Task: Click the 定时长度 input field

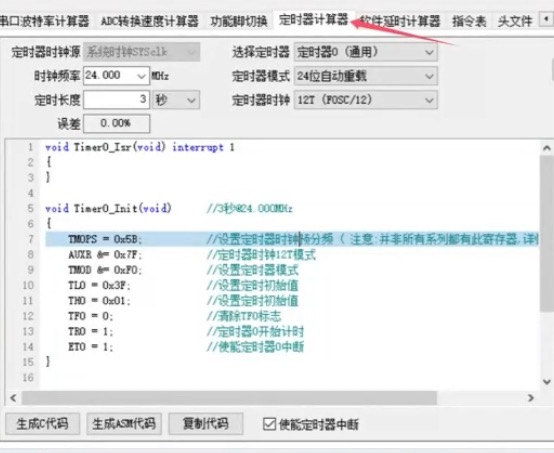Action: coord(116,100)
